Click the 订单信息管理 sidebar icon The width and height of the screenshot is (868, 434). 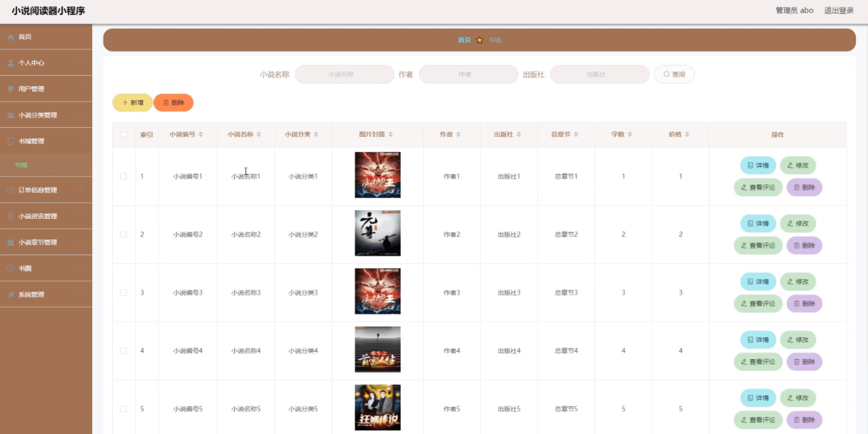(x=11, y=191)
